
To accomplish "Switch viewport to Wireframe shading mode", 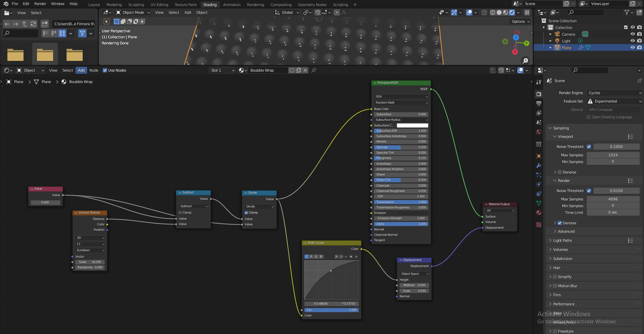I will click(492, 12).
